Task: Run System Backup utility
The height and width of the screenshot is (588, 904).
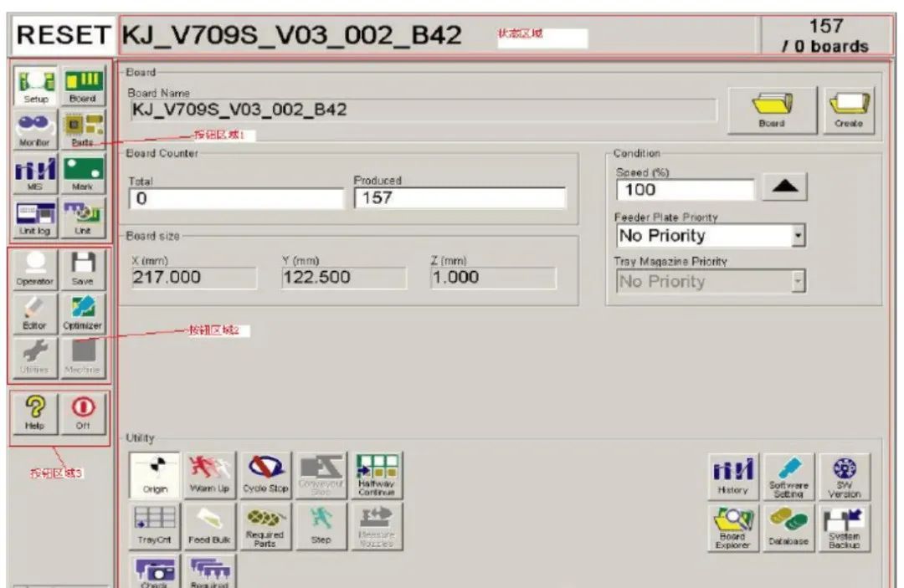Action: [843, 527]
